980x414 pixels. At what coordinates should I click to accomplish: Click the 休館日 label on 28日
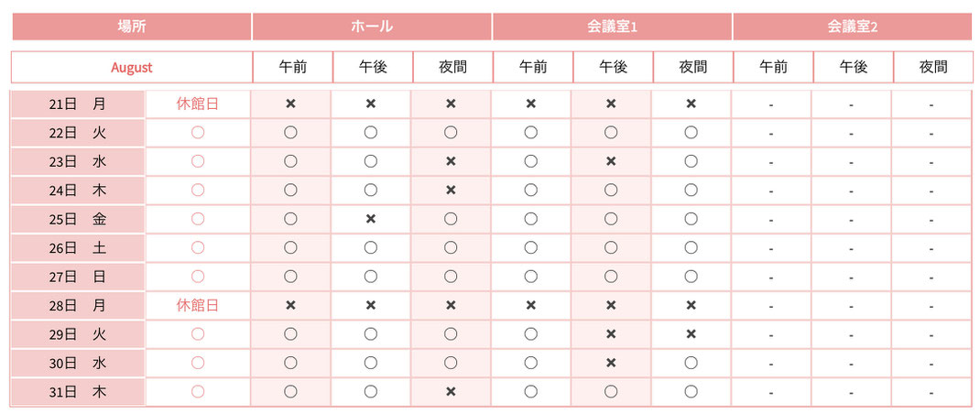198,305
